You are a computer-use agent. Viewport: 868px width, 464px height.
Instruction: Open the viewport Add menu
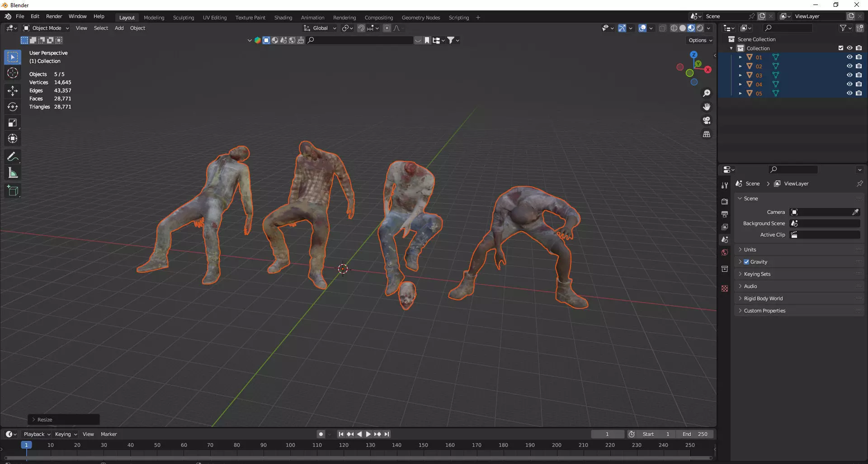coord(119,28)
